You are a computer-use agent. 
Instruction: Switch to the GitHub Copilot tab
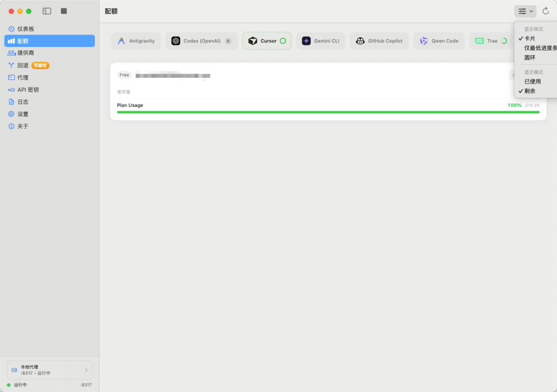coord(380,41)
